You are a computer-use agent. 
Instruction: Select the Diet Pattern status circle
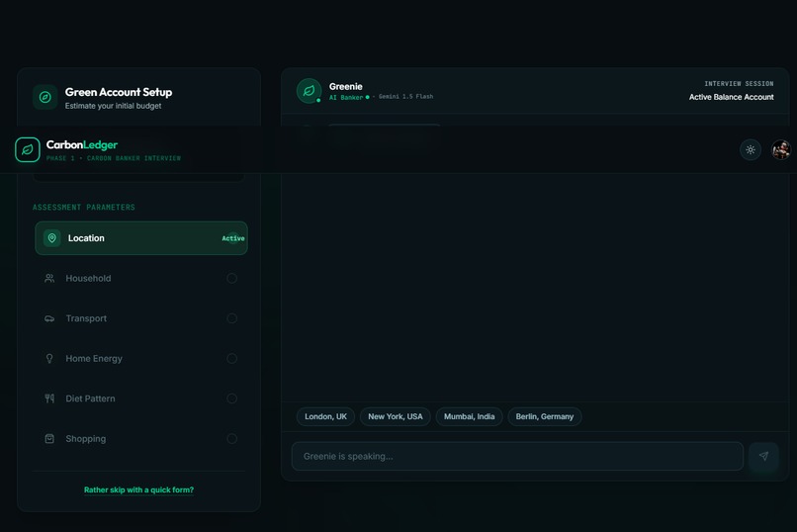point(231,399)
